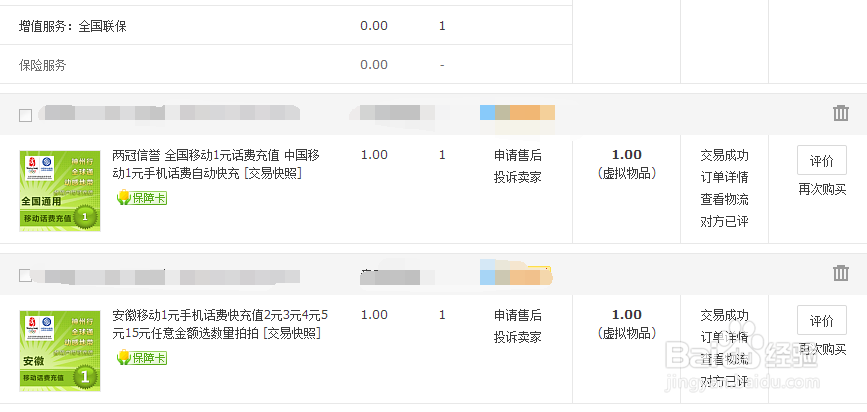Click 申请售后 for the 安徽移动 order
Image resolution: width=867 pixels, height=412 pixels.
518,315
